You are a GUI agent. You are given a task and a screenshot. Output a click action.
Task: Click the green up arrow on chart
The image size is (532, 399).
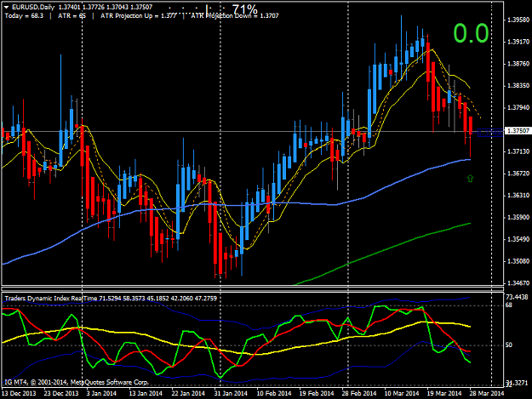[x=470, y=179]
